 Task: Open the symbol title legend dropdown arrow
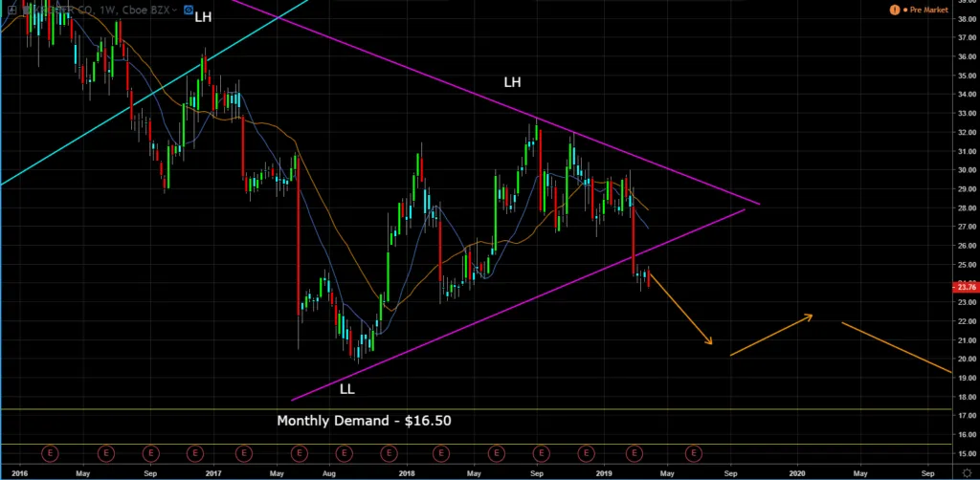[x=174, y=10]
